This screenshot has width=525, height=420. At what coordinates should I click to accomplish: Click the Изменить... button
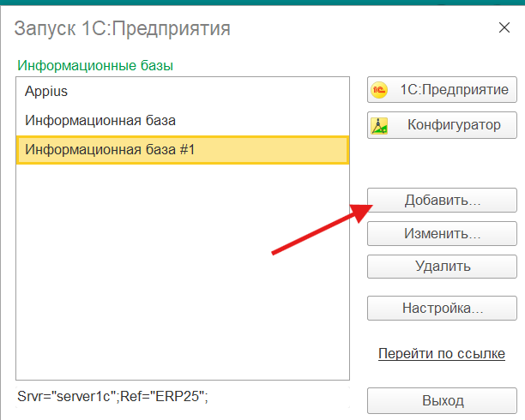click(x=442, y=234)
